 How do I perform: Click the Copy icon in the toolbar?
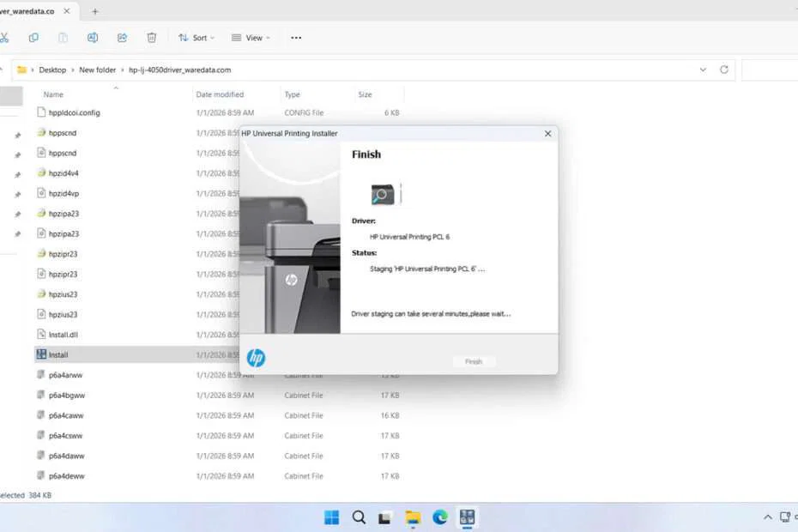[x=33, y=37]
